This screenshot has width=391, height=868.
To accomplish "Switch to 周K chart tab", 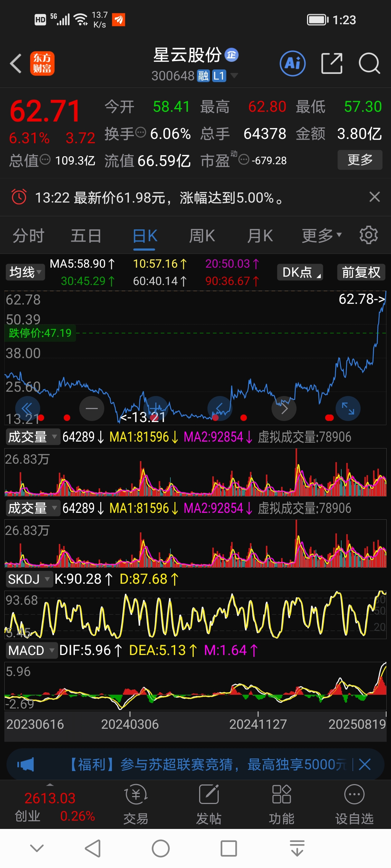I will point(202,236).
